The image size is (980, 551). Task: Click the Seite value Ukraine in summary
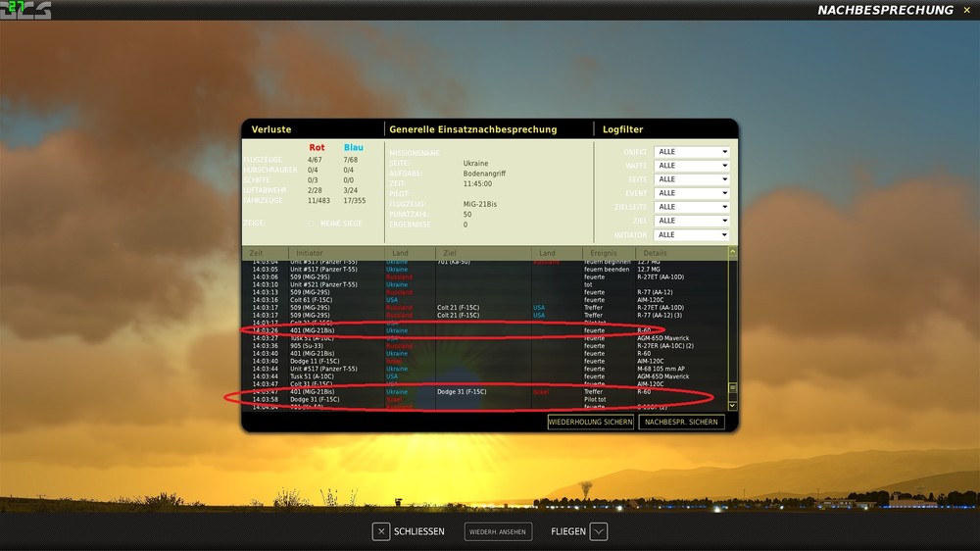[475, 163]
